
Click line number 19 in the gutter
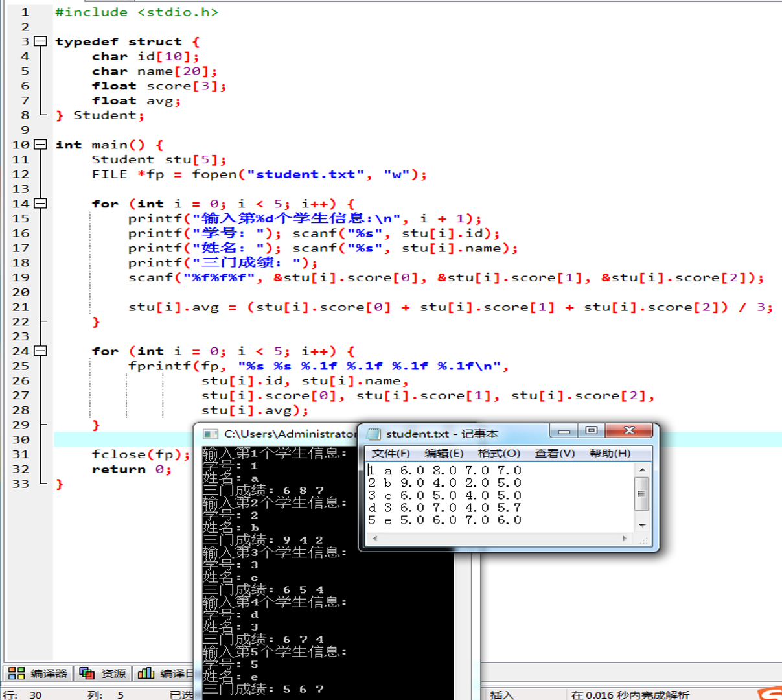(21, 277)
